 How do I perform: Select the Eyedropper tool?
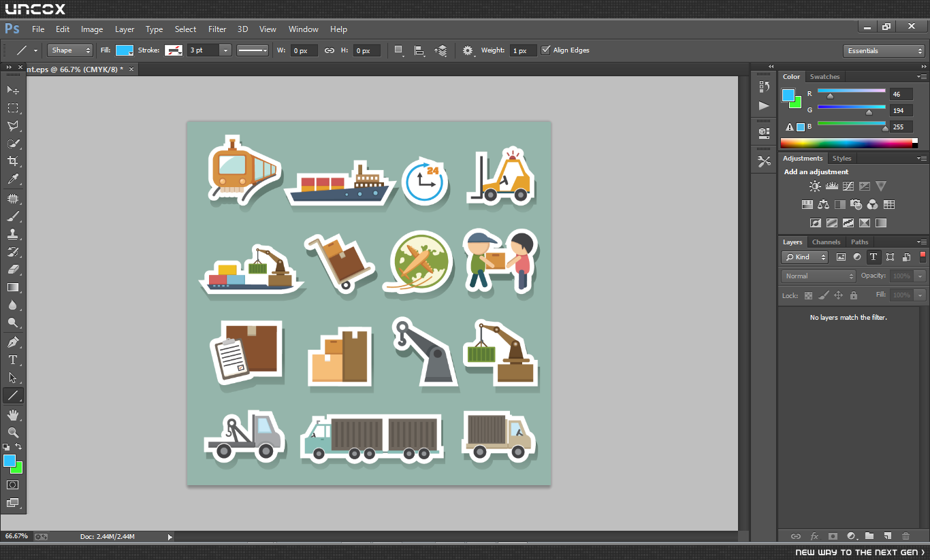pos(13,180)
